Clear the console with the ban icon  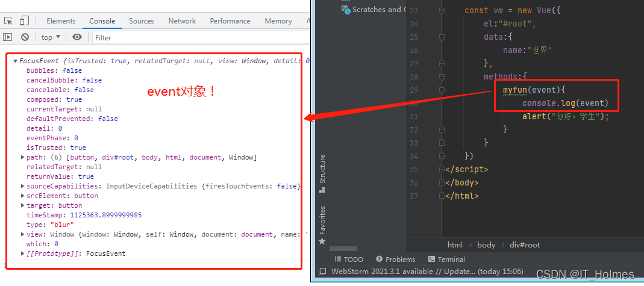[25, 37]
